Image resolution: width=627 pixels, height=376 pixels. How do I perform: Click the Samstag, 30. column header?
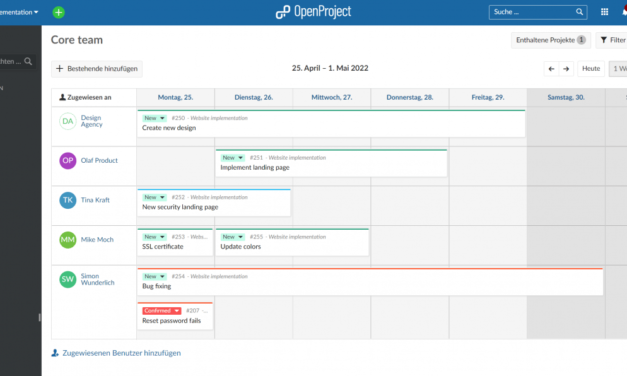coord(566,97)
